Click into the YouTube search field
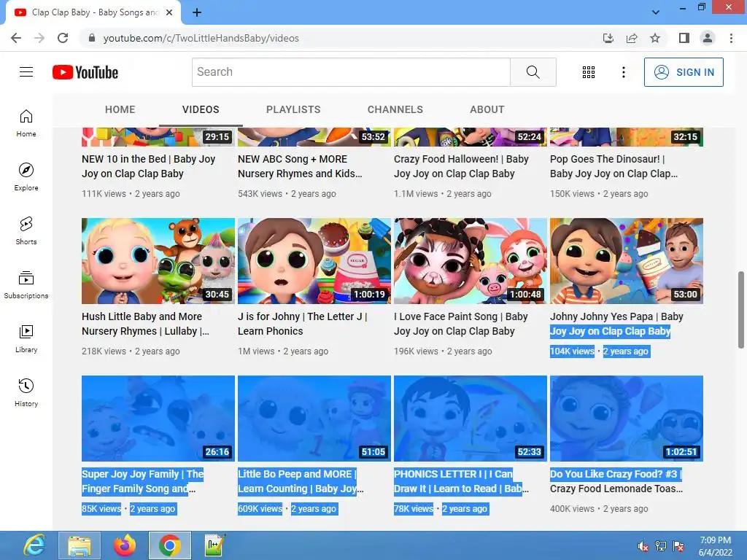The image size is (747, 560). pyautogui.click(x=351, y=72)
